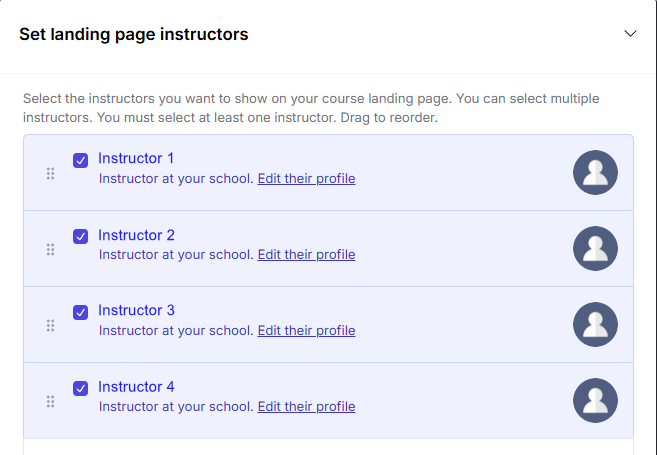This screenshot has height=455, width=657.
Task: Open Edit their profile for Instructor 2
Action: (x=306, y=255)
